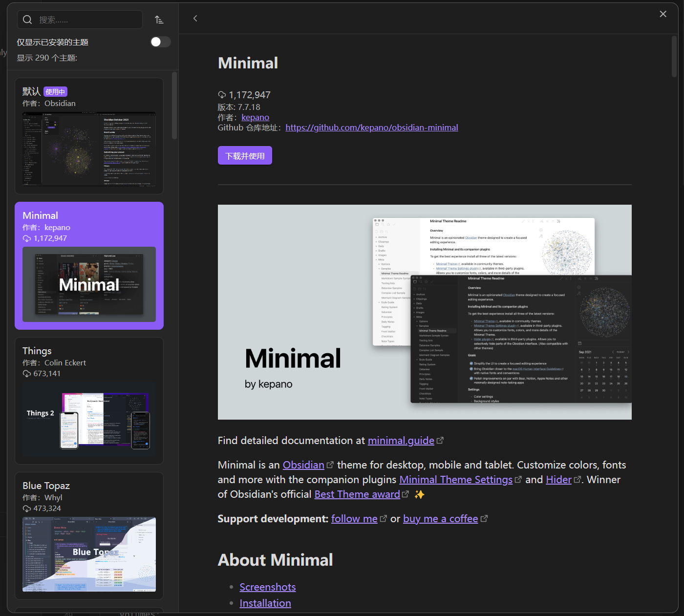Click the 仅显示已安装的主题 label
Viewport: 684px width, 616px height.
tap(53, 42)
